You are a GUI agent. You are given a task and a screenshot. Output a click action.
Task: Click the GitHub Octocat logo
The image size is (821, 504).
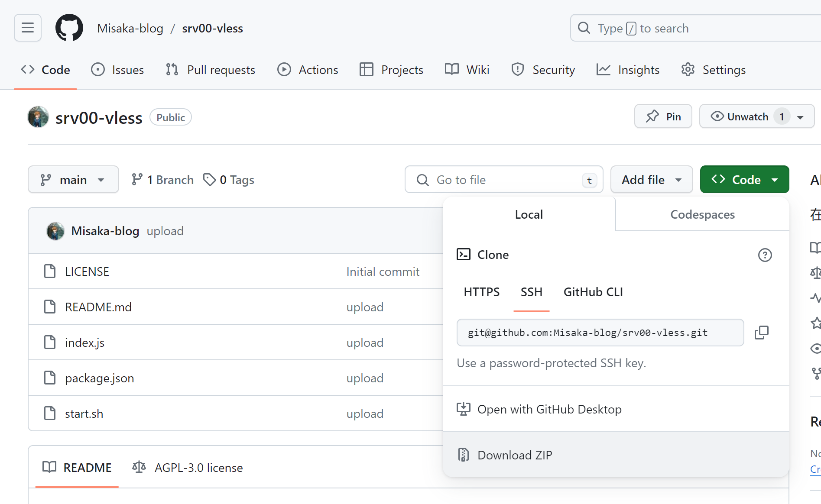pyautogui.click(x=69, y=28)
